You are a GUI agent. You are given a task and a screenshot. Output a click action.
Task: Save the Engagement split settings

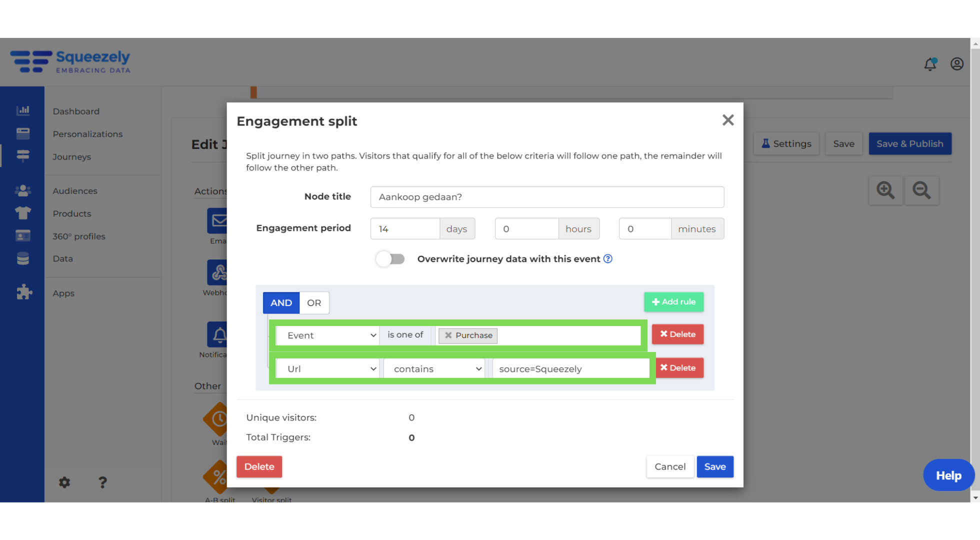pos(715,466)
